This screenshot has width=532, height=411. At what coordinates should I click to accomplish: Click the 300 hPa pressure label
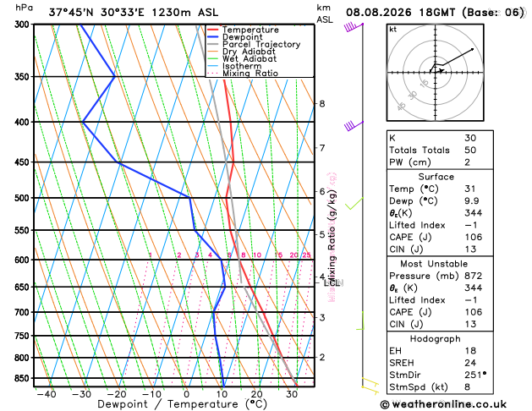24,25
